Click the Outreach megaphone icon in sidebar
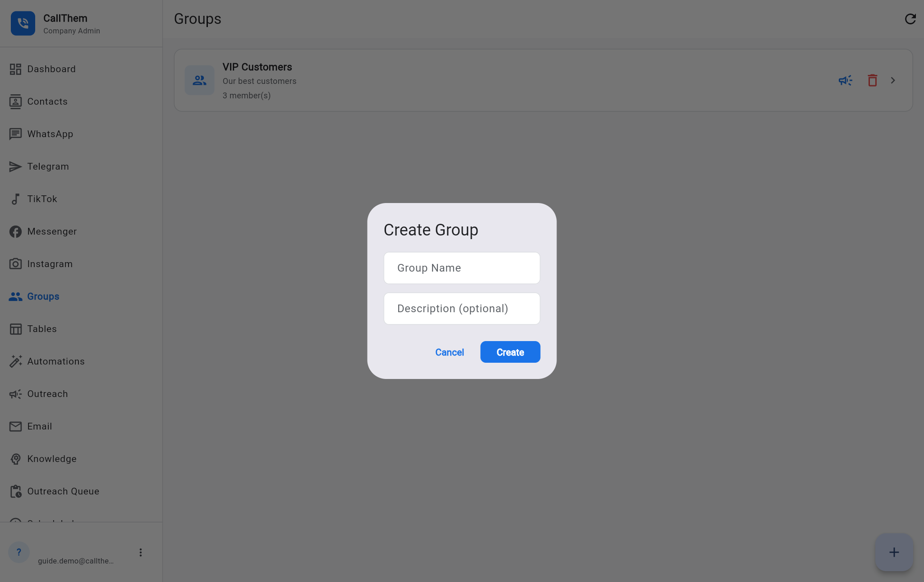924x582 pixels. (15, 394)
